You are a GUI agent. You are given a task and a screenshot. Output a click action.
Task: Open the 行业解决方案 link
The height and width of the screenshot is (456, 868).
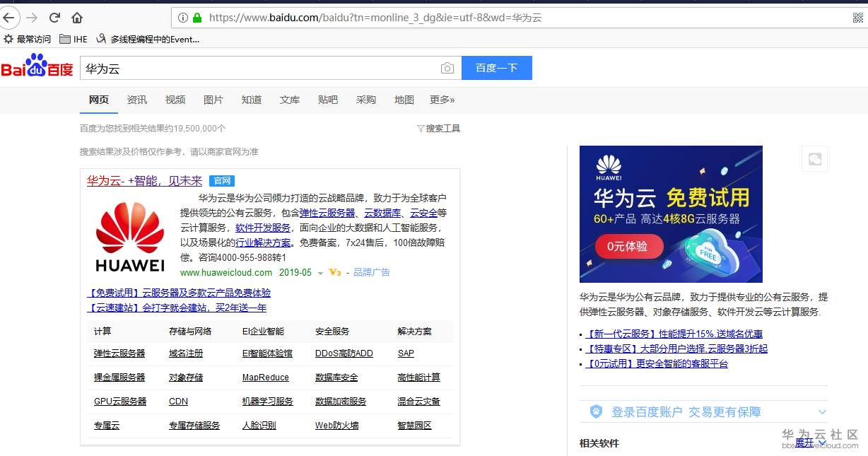pyautogui.click(x=263, y=242)
